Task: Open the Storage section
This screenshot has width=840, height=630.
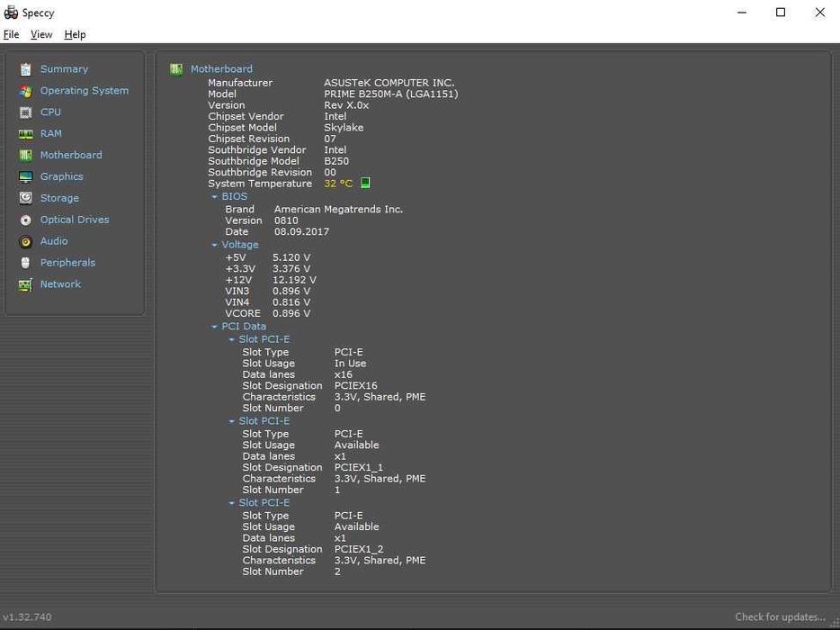Action: click(59, 198)
